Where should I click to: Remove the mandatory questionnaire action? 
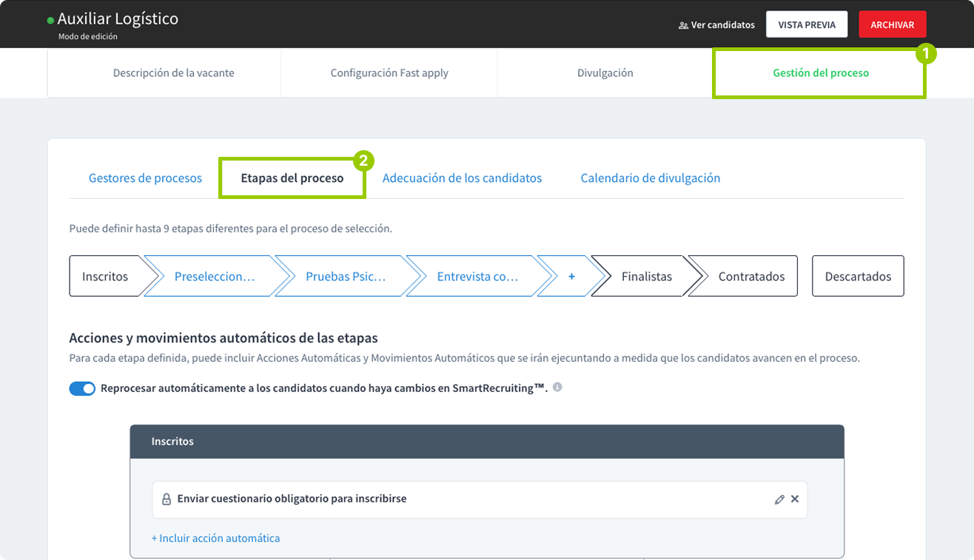tap(795, 499)
